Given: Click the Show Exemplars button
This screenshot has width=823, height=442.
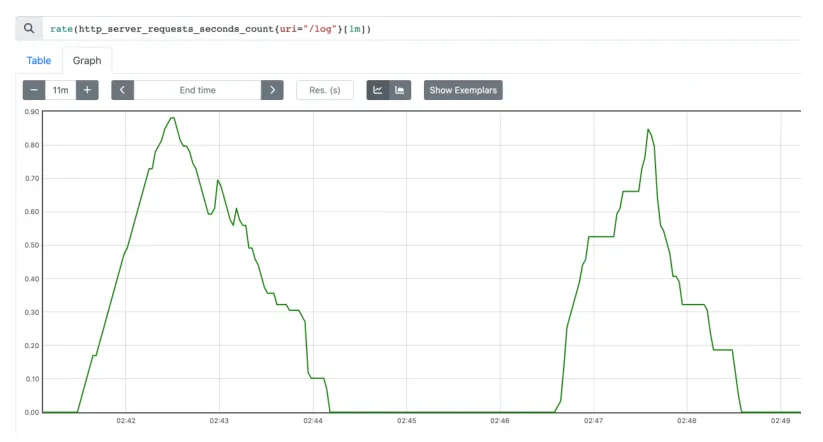Looking at the screenshot, I should (463, 90).
